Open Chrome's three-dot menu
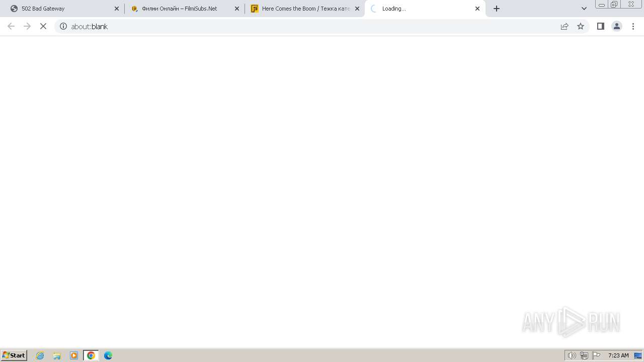This screenshot has width=644, height=362. tap(633, 26)
